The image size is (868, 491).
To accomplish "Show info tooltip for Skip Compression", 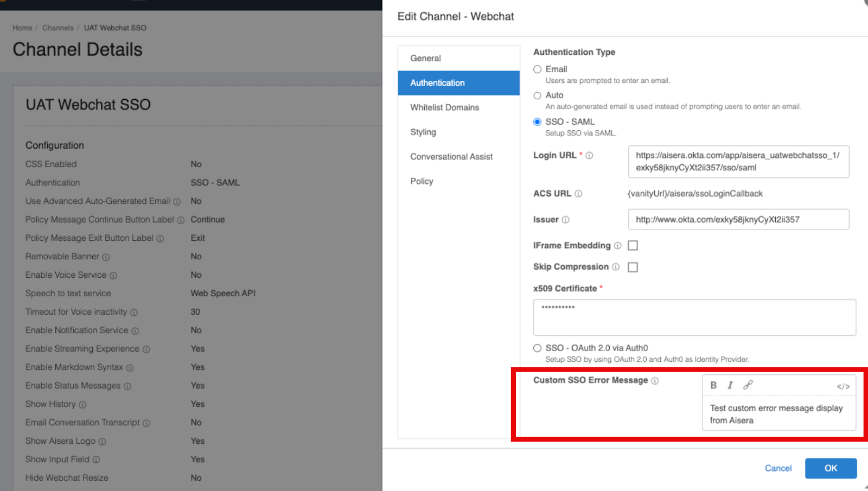I will click(x=616, y=267).
